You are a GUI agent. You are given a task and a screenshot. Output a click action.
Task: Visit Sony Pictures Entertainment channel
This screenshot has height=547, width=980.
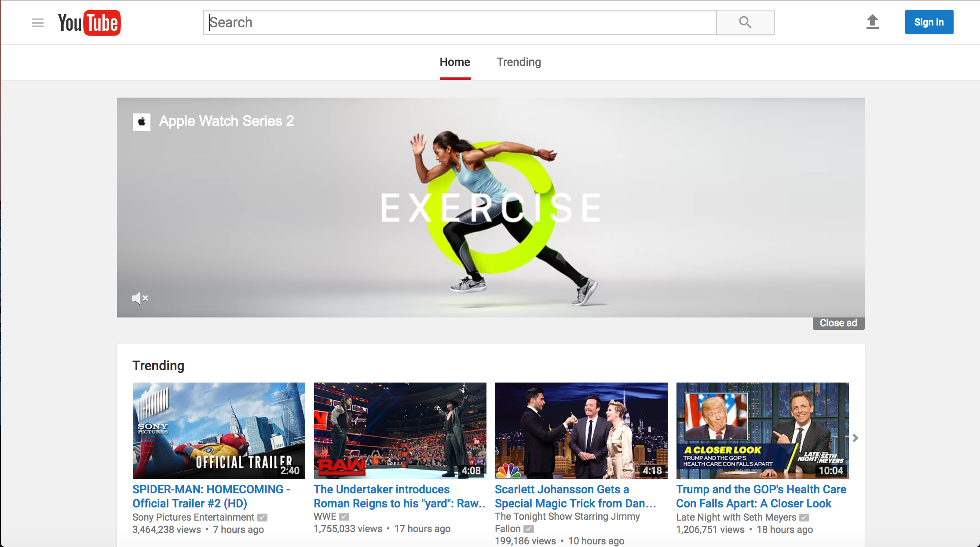click(194, 518)
